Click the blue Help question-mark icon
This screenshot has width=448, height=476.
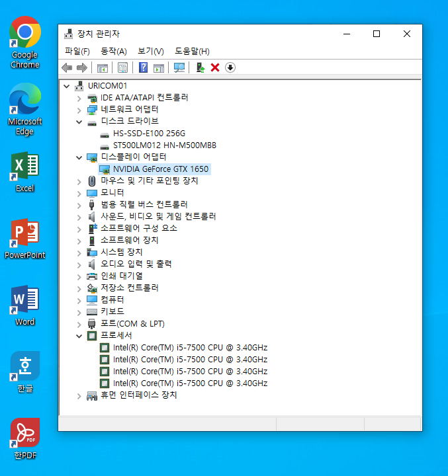[x=143, y=67]
